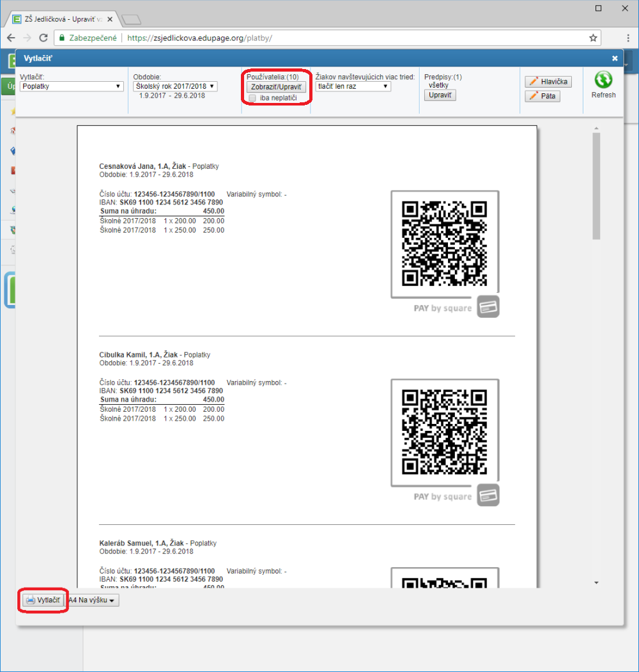Click Cibulka Kamil's QR code
The width and height of the screenshot is (639, 672).
pos(444,432)
